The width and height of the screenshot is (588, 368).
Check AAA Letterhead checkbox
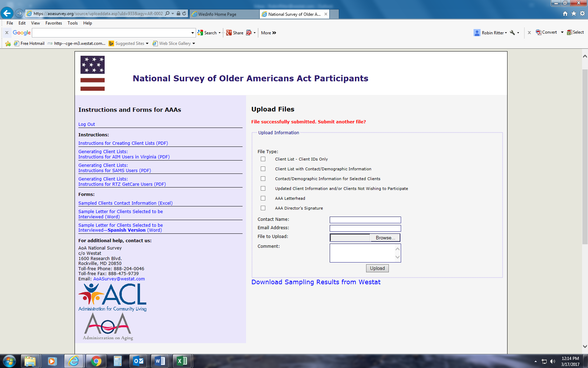coord(263,198)
